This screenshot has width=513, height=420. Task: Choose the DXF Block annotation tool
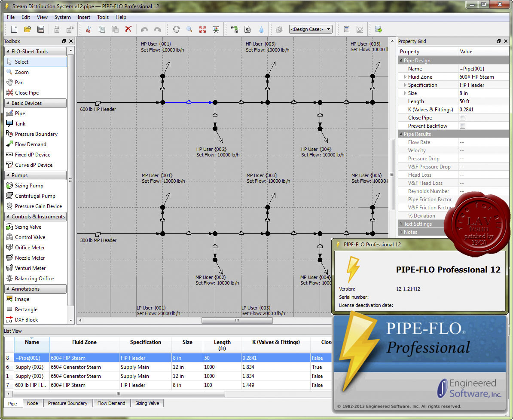tap(36, 319)
